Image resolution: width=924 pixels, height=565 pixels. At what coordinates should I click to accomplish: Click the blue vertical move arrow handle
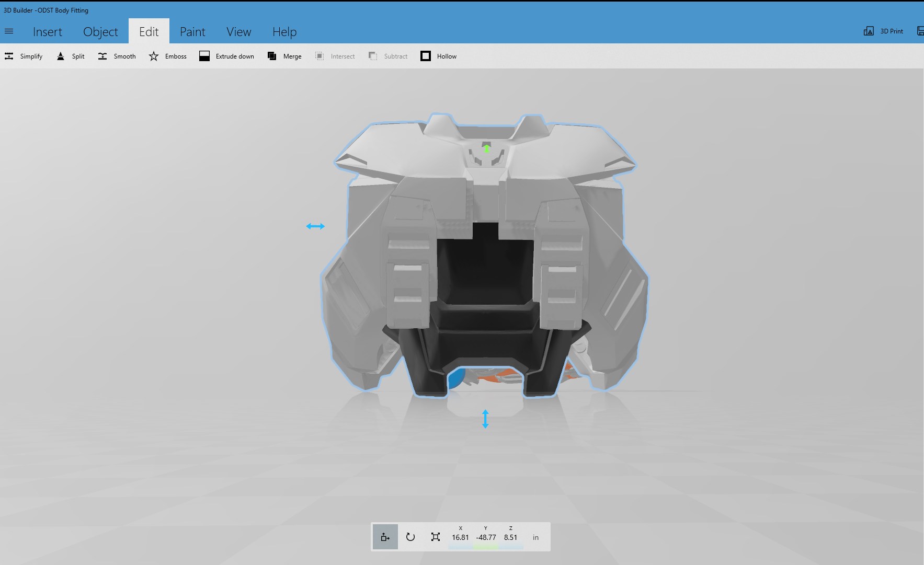pyautogui.click(x=485, y=419)
